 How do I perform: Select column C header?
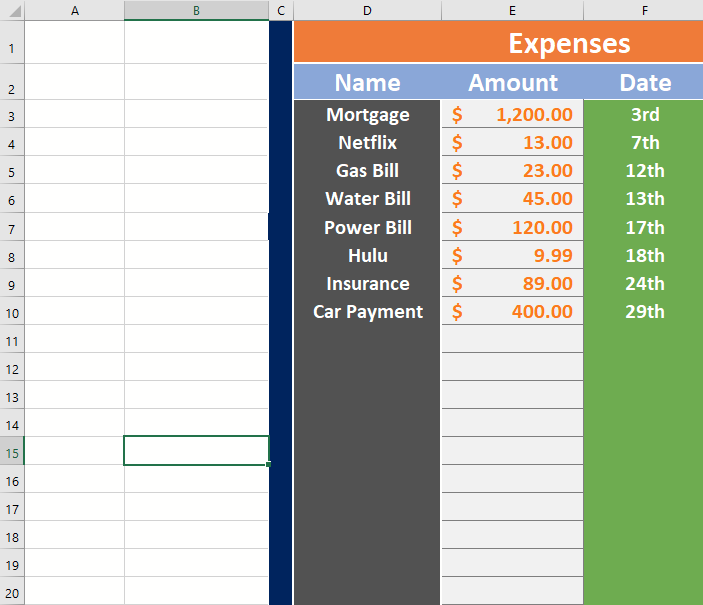281,10
